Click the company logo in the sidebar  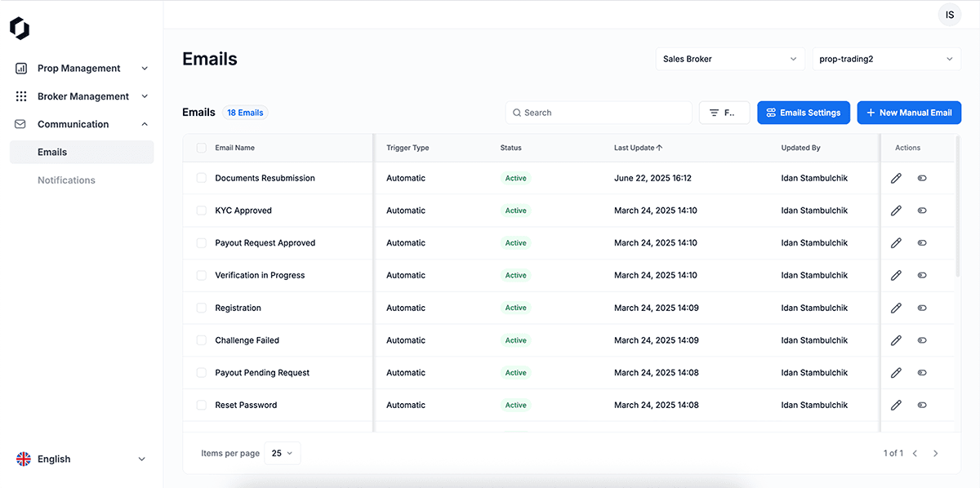(20, 29)
